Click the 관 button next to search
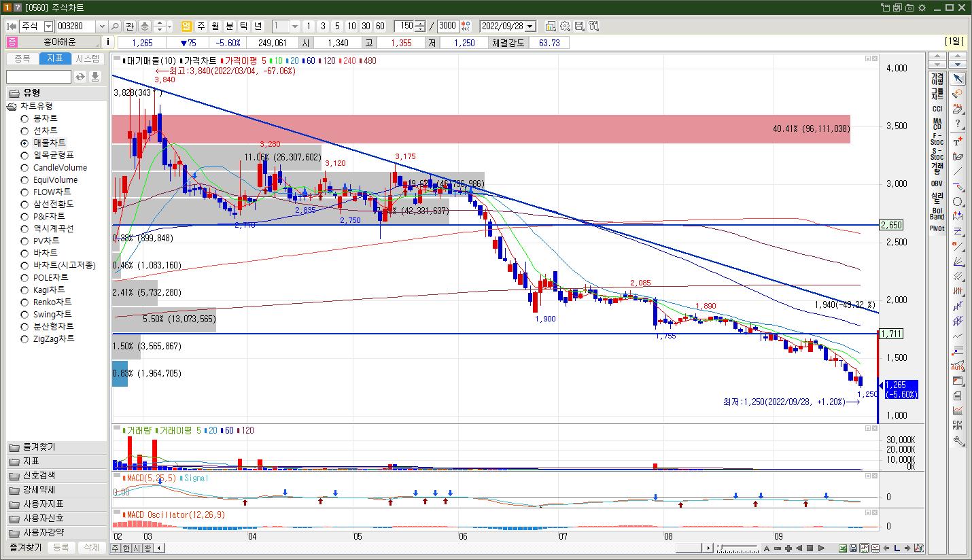 (x=129, y=26)
